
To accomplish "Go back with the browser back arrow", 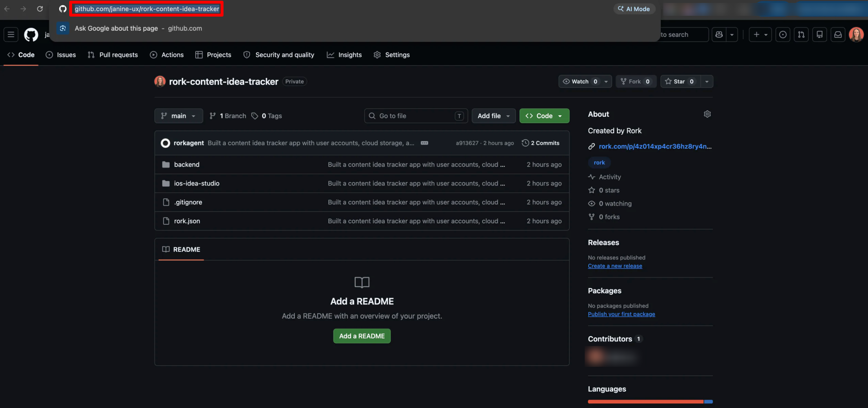I will click(x=7, y=9).
